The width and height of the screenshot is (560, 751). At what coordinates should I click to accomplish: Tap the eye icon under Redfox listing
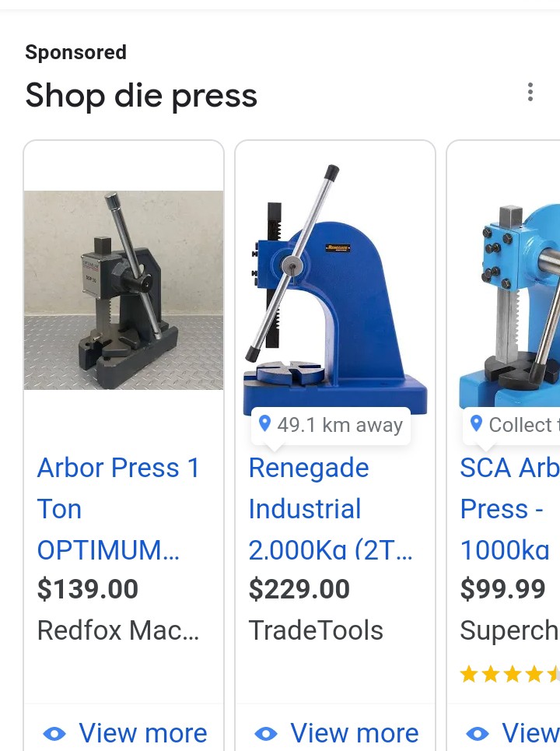coord(54,734)
